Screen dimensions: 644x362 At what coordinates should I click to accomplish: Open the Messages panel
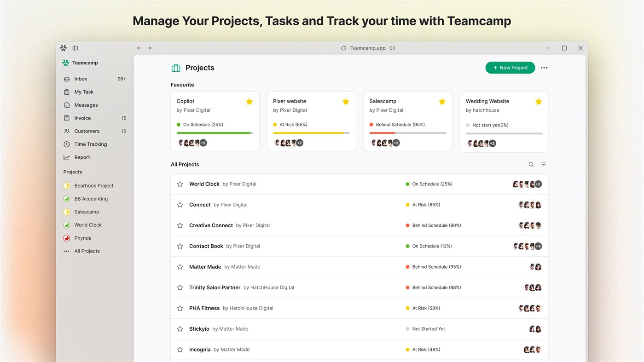pyautogui.click(x=86, y=105)
